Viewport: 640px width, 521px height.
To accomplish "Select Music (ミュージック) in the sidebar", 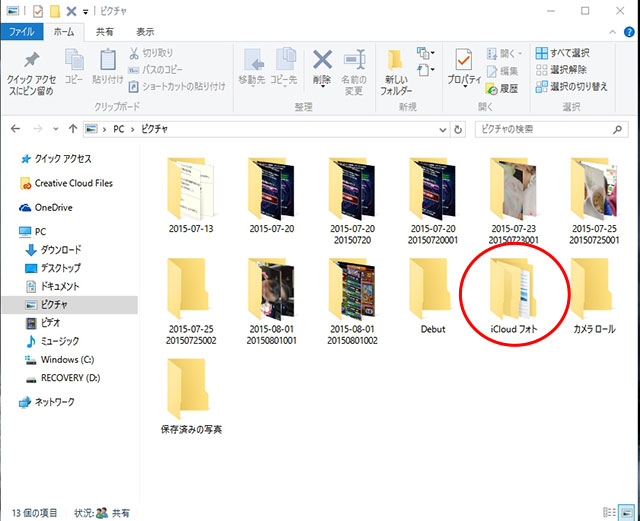I will pos(52,341).
